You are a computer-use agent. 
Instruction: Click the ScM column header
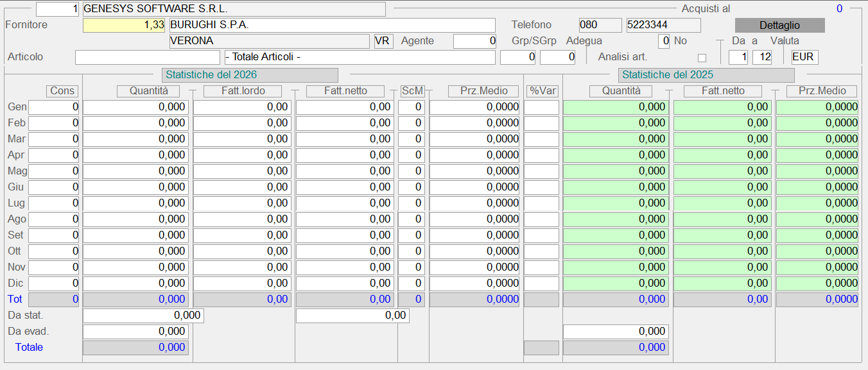(x=412, y=91)
